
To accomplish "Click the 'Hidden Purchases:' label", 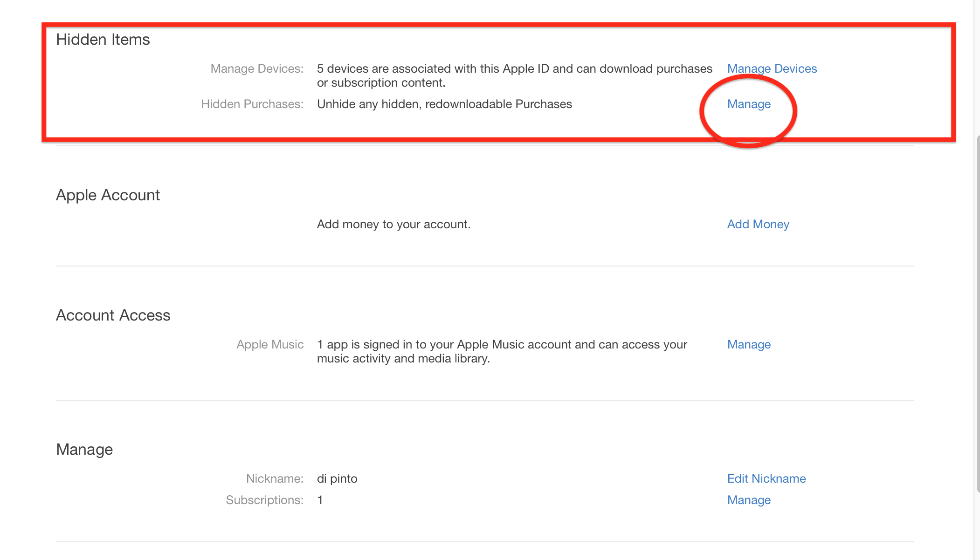I will pos(252,104).
